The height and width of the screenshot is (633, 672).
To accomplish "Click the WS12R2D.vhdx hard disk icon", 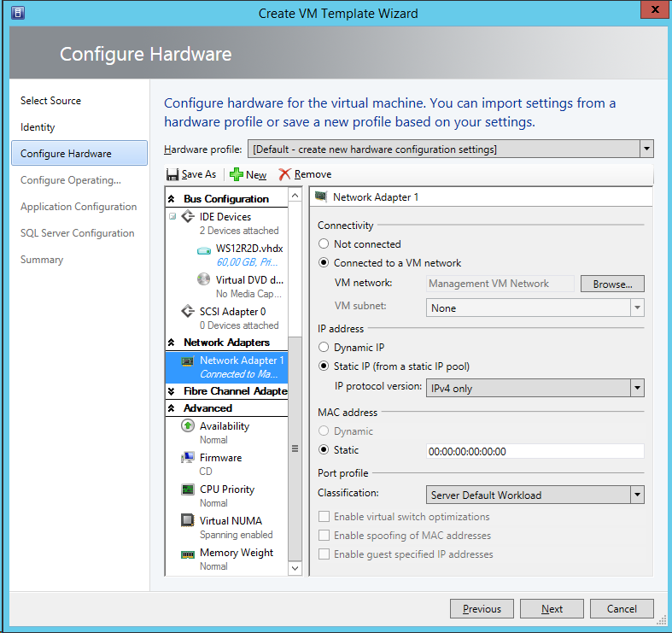I will (204, 250).
